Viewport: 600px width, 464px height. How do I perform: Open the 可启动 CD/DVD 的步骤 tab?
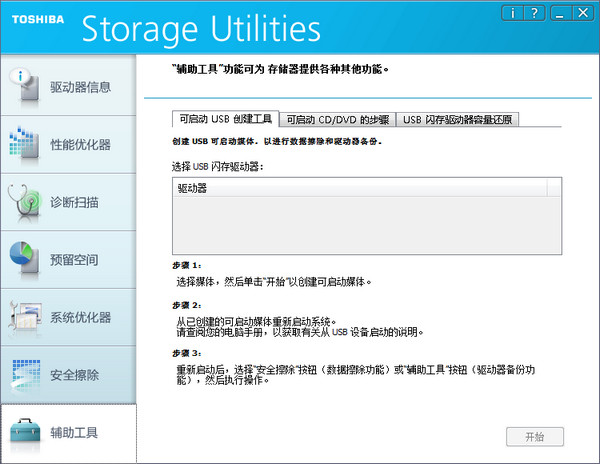(x=337, y=119)
